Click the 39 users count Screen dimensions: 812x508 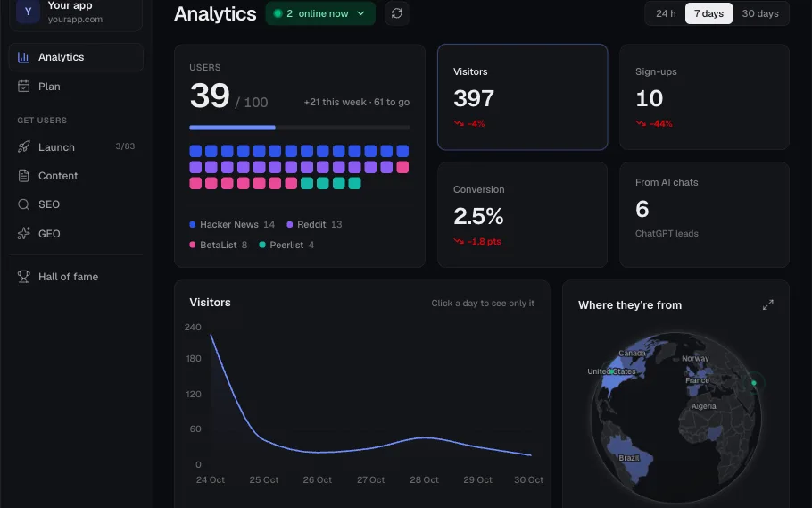(x=209, y=96)
